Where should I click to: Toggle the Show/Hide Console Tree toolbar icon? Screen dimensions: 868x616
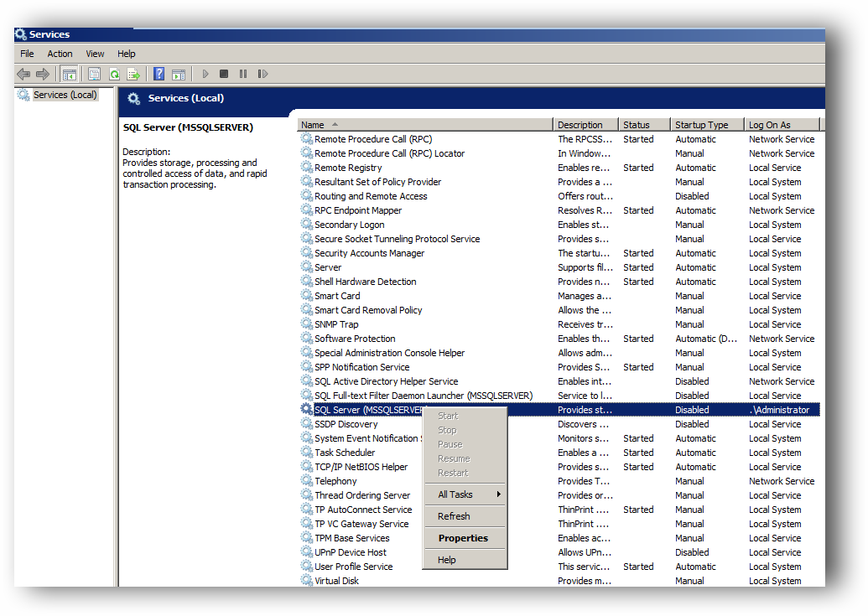70,74
